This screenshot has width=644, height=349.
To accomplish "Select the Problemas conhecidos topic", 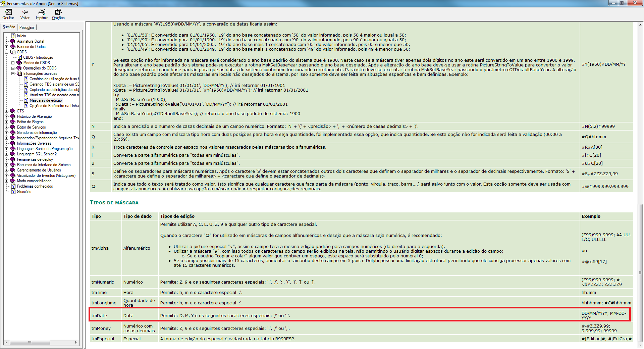I will (35, 186).
